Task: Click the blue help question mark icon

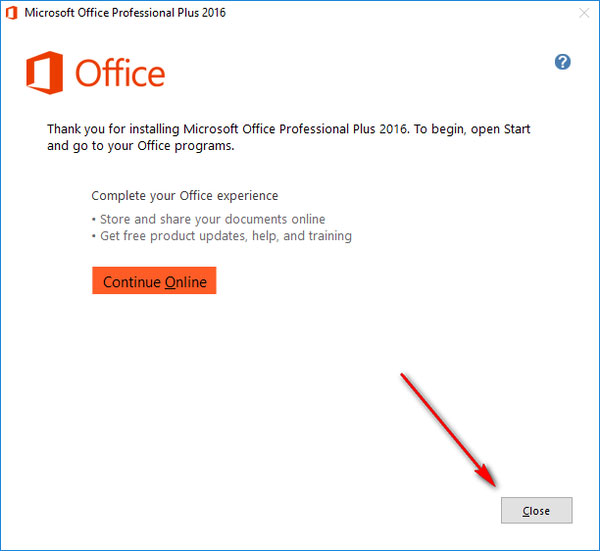Action: [x=562, y=62]
